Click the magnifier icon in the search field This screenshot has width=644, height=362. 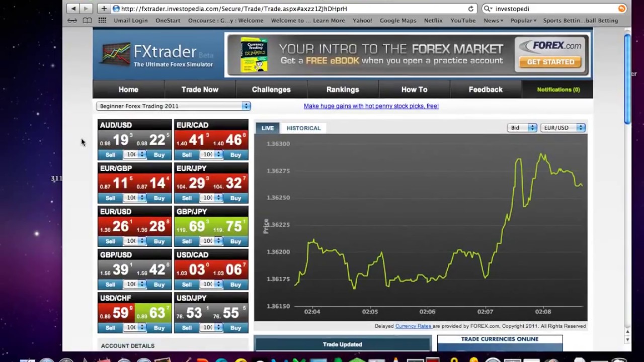pos(487,9)
